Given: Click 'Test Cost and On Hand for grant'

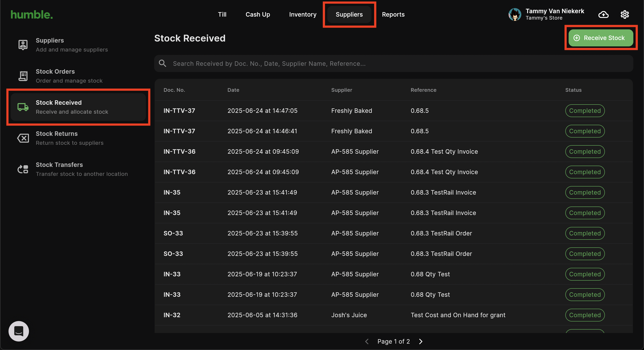Looking at the screenshot, I should tap(458, 315).
